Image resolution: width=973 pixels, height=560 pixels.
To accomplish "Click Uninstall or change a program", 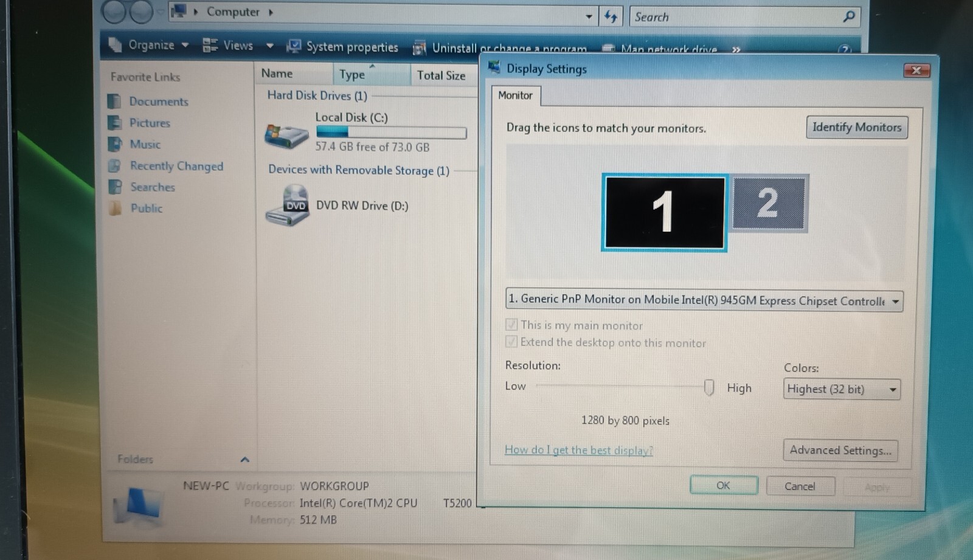I will (500, 48).
